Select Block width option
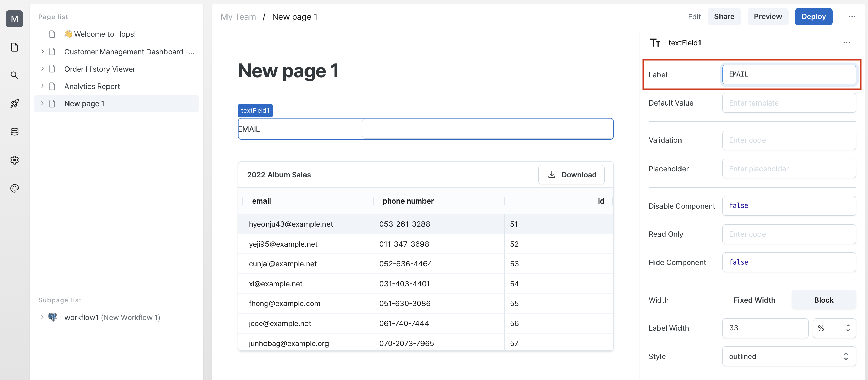Screen dimensions: 868x380 824,300
